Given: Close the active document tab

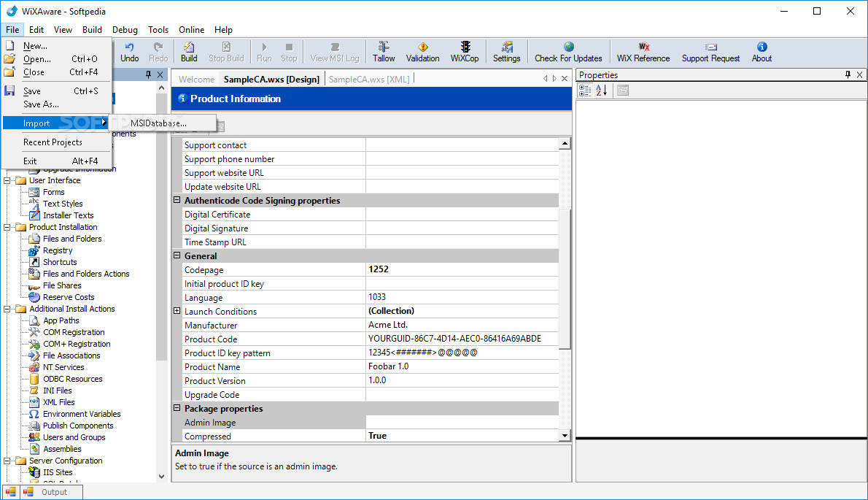Looking at the screenshot, I should click(x=565, y=79).
